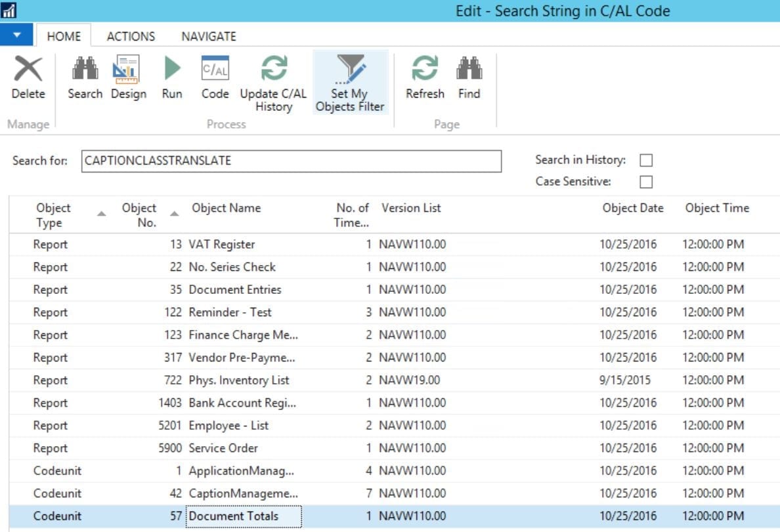Sort by Object No. column header

[139, 215]
